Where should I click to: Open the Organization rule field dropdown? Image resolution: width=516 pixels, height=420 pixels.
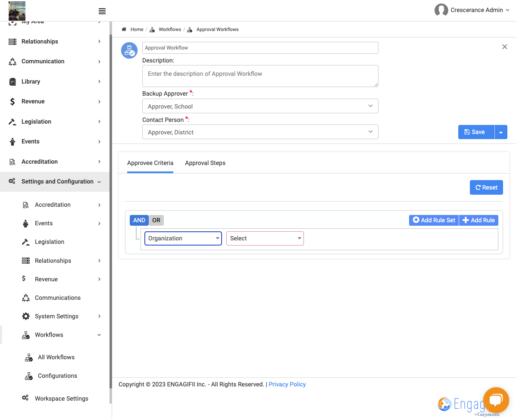pyautogui.click(x=183, y=239)
